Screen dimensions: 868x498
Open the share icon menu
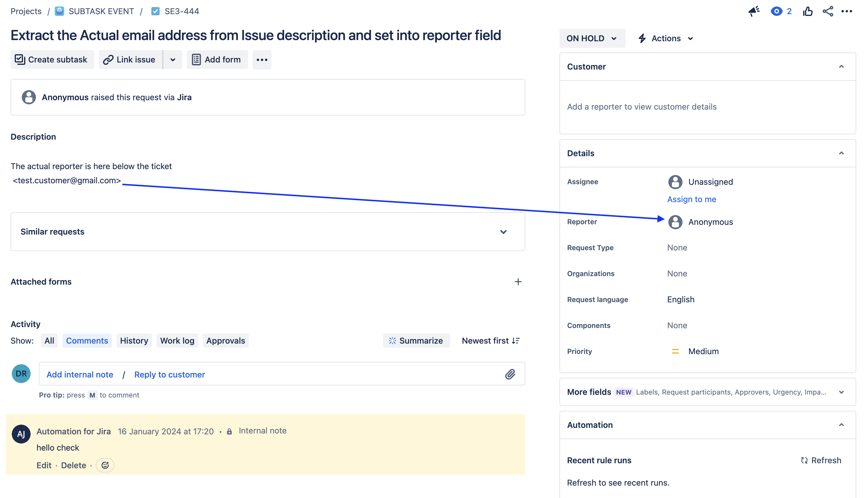[828, 11]
